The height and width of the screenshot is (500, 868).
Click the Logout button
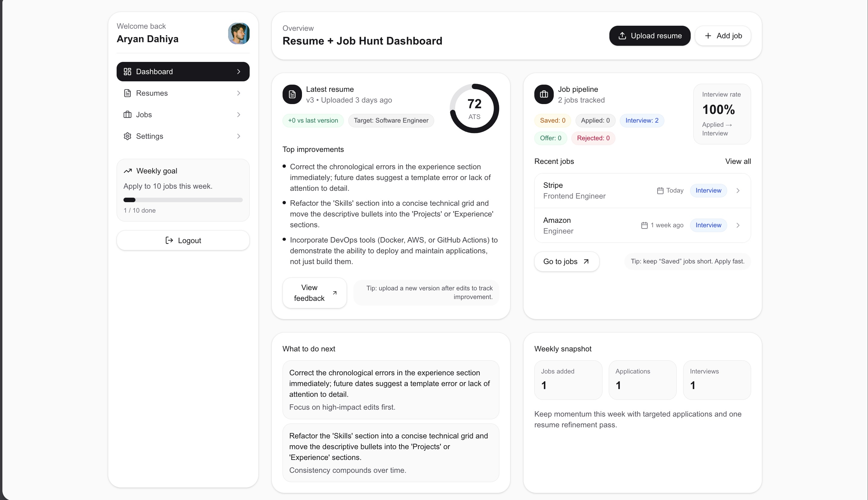[x=183, y=240]
